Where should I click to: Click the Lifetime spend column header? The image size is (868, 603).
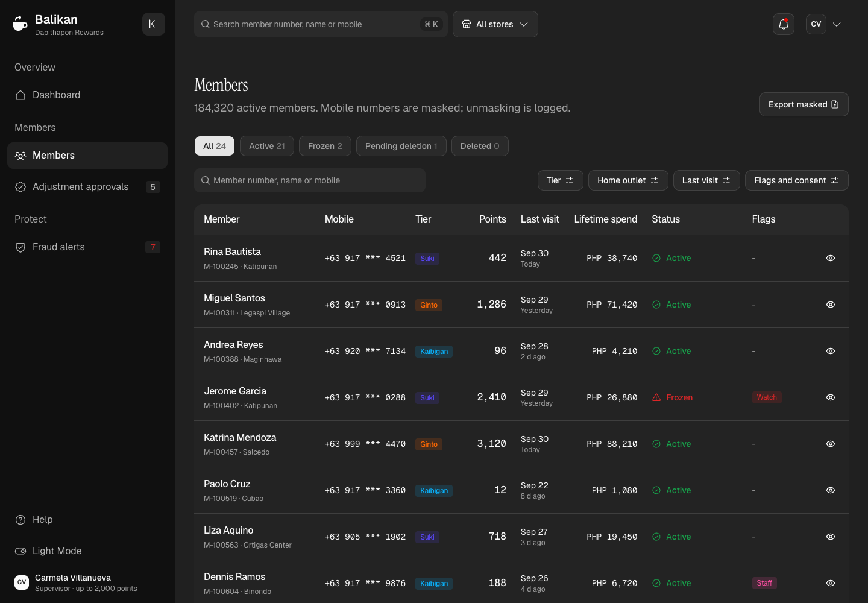[x=606, y=219]
